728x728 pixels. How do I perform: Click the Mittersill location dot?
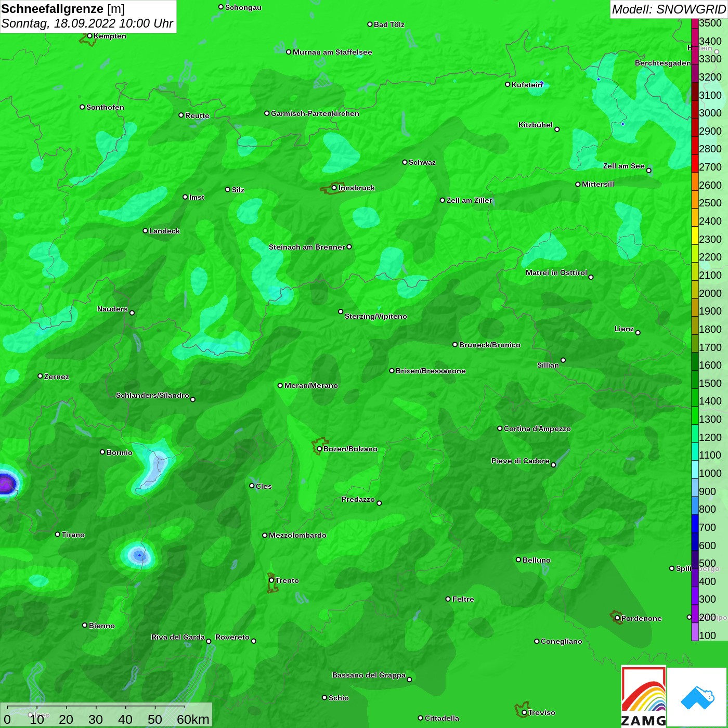(x=578, y=184)
